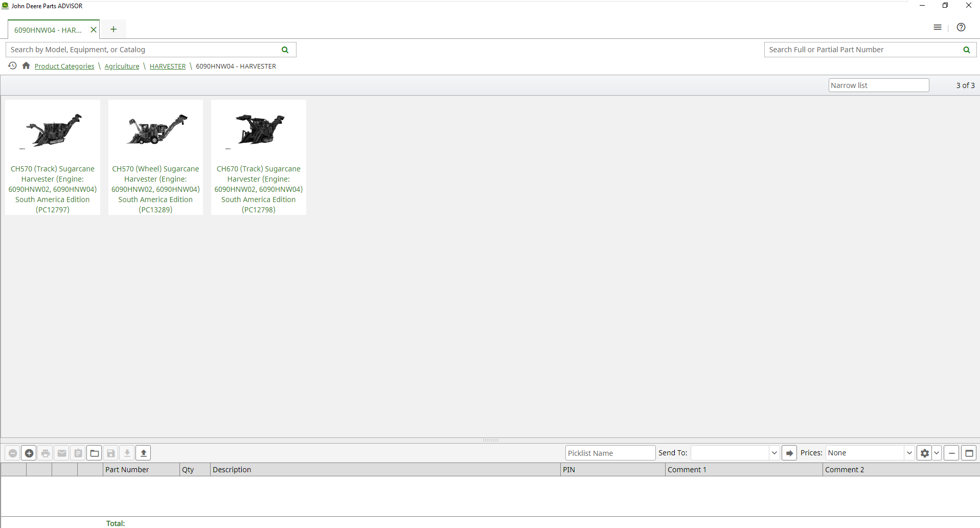980x528 pixels.
Task: Open CH570 (Track) Sugarcane Harvester PC12797
Action: click(53, 189)
